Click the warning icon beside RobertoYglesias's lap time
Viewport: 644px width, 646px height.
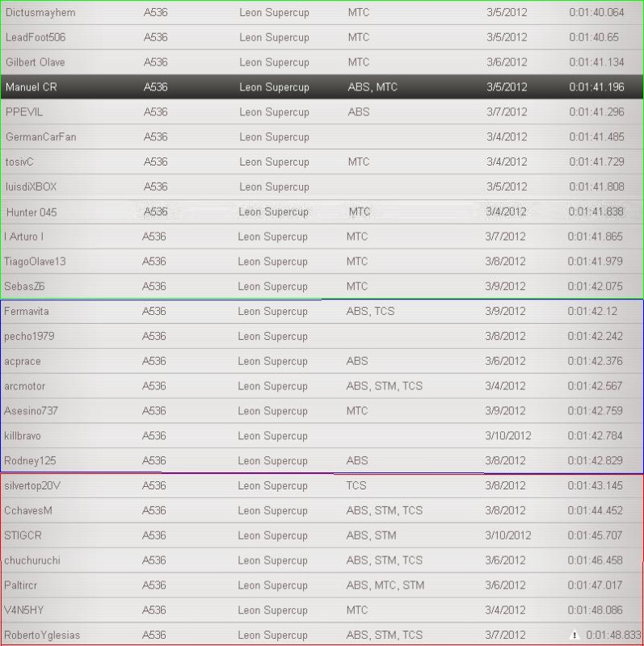coord(575,635)
